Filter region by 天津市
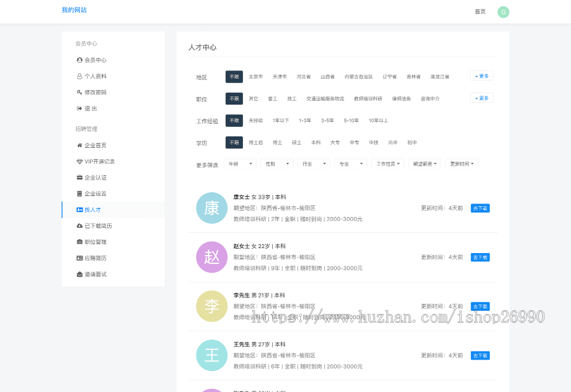571x392 pixels. click(280, 77)
